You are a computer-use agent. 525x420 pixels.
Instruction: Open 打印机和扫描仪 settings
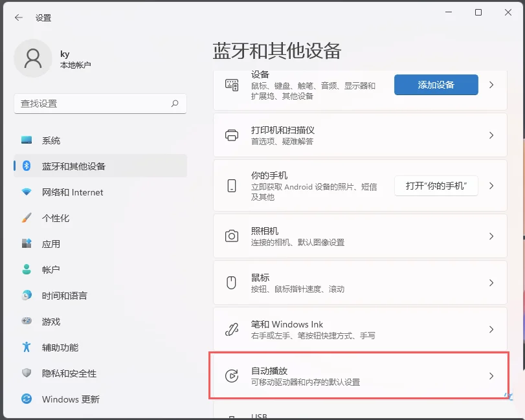click(361, 135)
